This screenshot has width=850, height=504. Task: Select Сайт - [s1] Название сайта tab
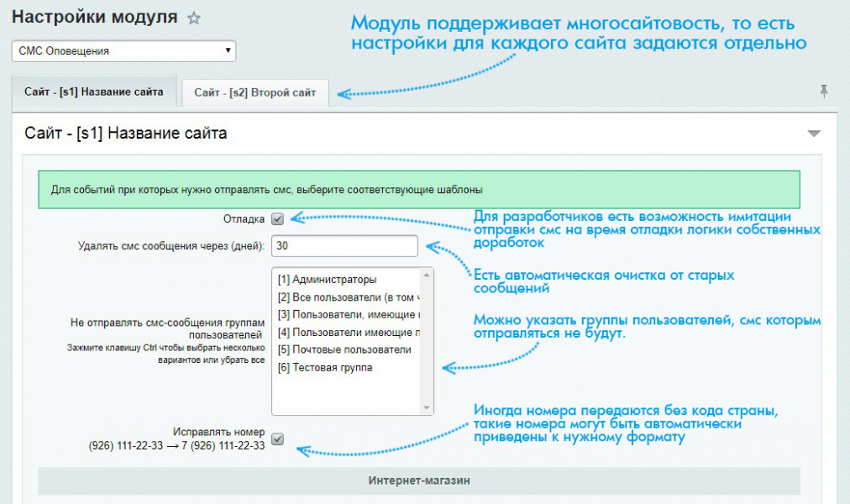point(94,92)
